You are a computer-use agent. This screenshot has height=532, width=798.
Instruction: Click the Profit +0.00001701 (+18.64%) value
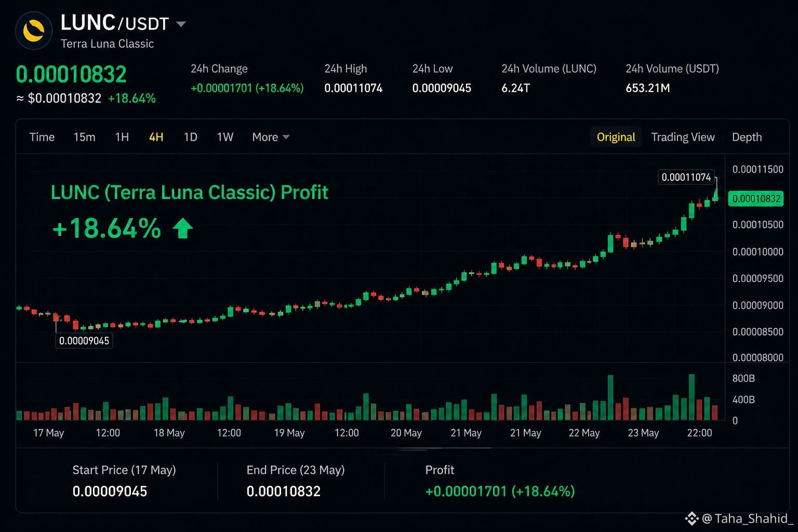(x=500, y=491)
